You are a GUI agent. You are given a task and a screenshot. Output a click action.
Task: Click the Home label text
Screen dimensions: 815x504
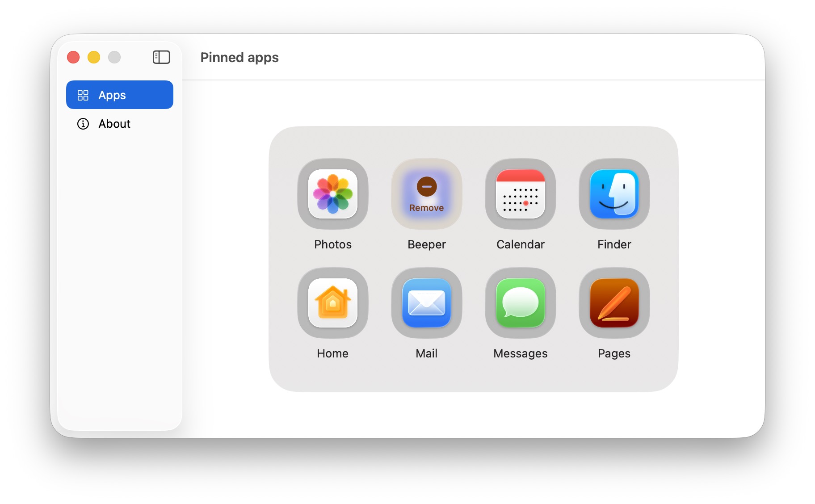(333, 353)
